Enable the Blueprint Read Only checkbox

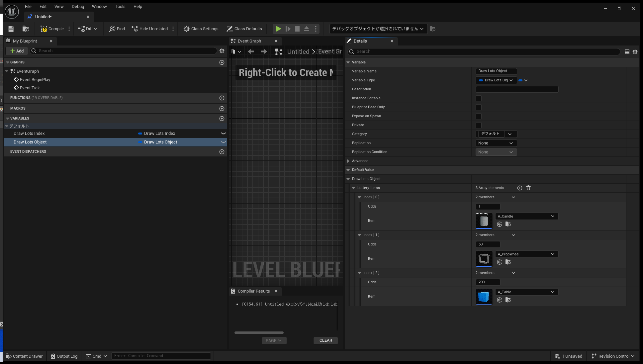[x=479, y=107]
